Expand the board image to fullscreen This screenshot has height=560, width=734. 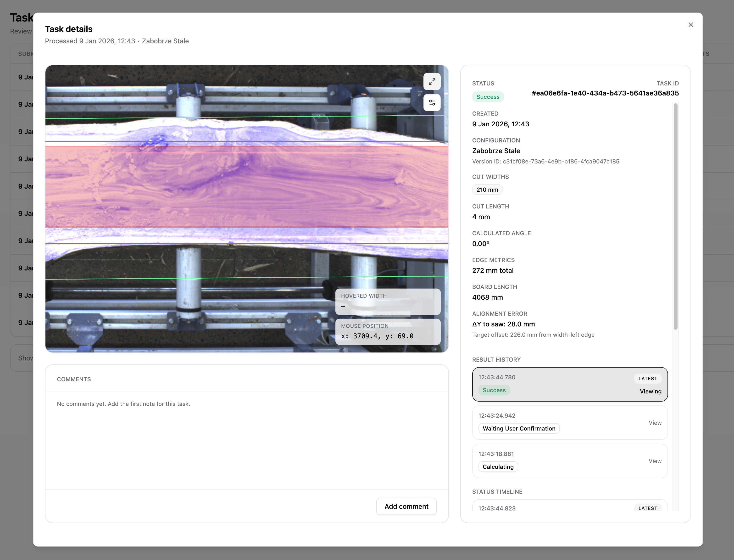point(432,82)
